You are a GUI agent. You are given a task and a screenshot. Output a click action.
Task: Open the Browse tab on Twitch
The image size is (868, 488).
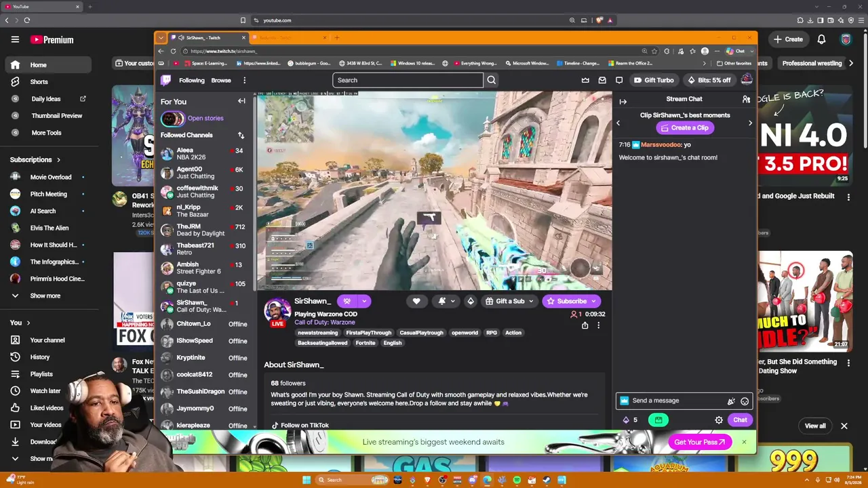[x=221, y=80]
